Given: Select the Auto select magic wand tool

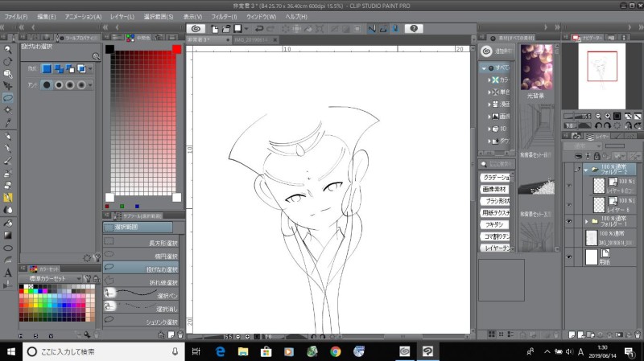Looking at the screenshot, I should [7, 110].
